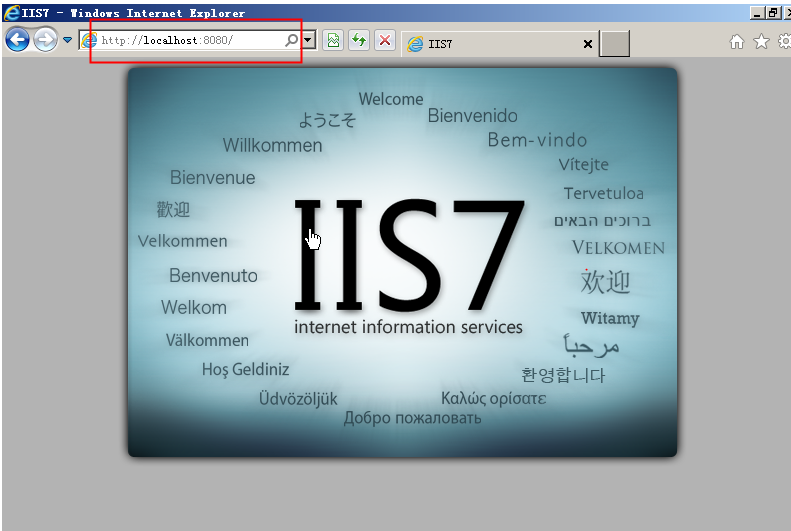Stop loading with the red X icon
The width and height of the screenshot is (791, 531).
(383, 41)
